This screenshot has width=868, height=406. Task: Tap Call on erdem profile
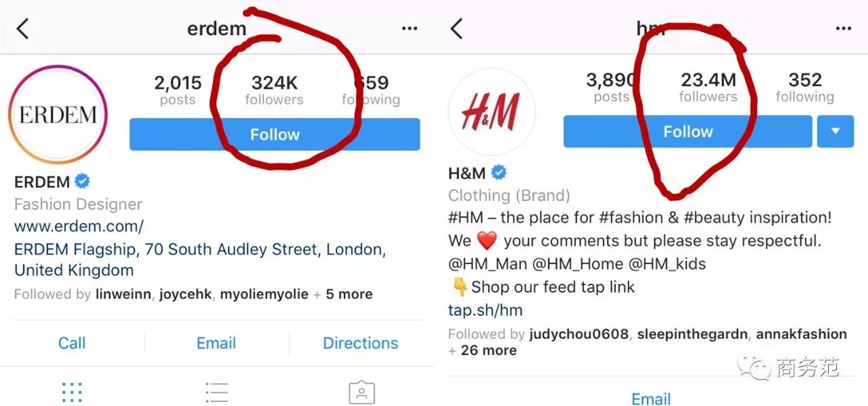point(72,343)
